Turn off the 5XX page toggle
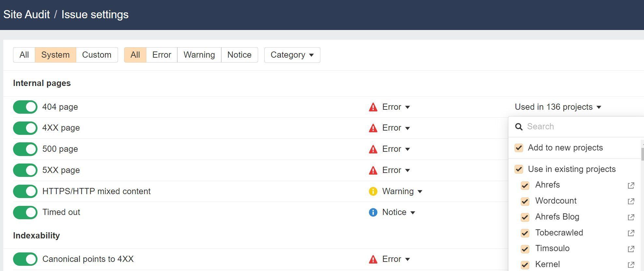Image resolution: width=644 pixels, height=271 pixels. [x=25, y=170]
